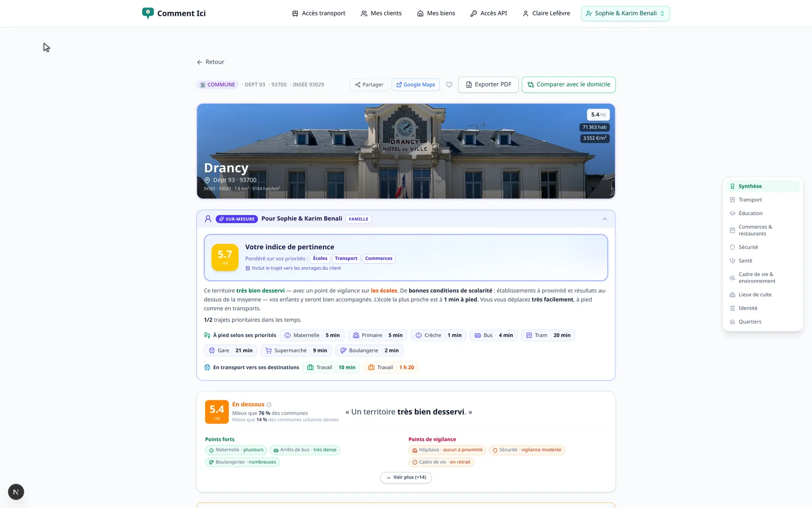The height and width of the screenshot is (508, 812).
Task: Jump to Santé section
Action: coord(763,261)
